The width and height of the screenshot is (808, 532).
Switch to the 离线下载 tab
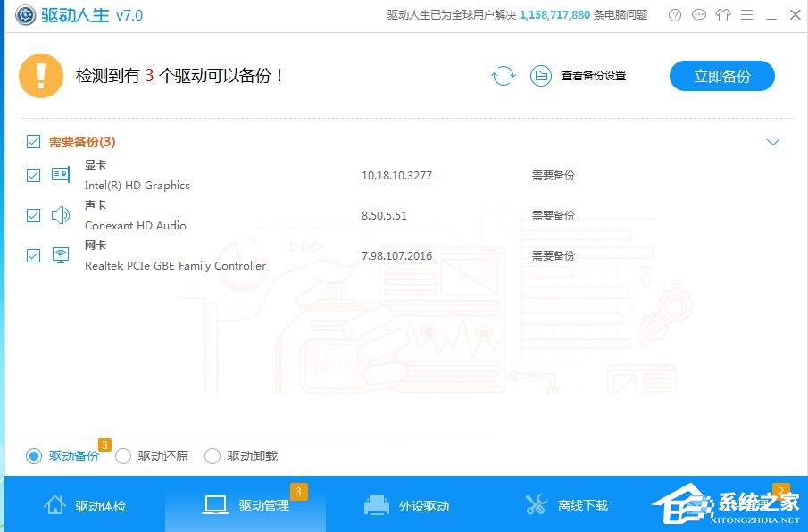point(563,504)
